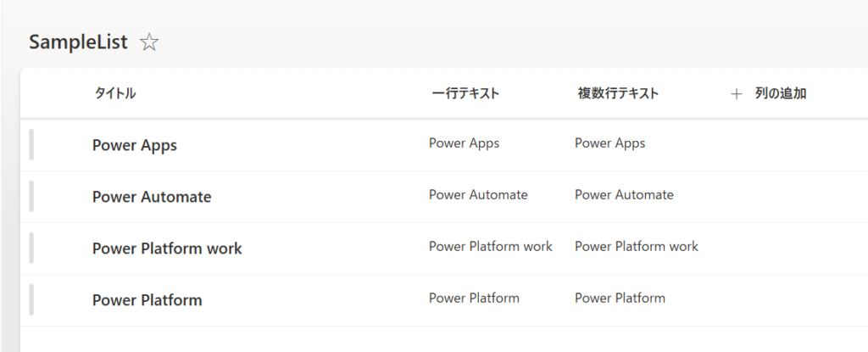Open the 一行テキスト column header menu
Image resolution: width=868 pixels, height=352 pixels.
465,94
